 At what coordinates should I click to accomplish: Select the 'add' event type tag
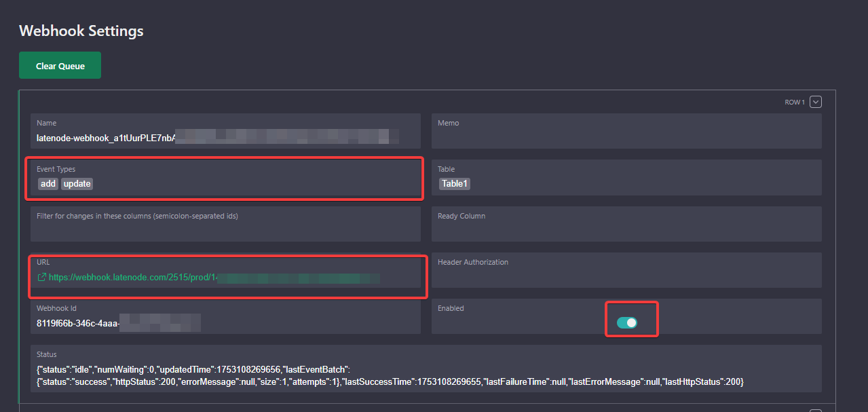[48, 184]
